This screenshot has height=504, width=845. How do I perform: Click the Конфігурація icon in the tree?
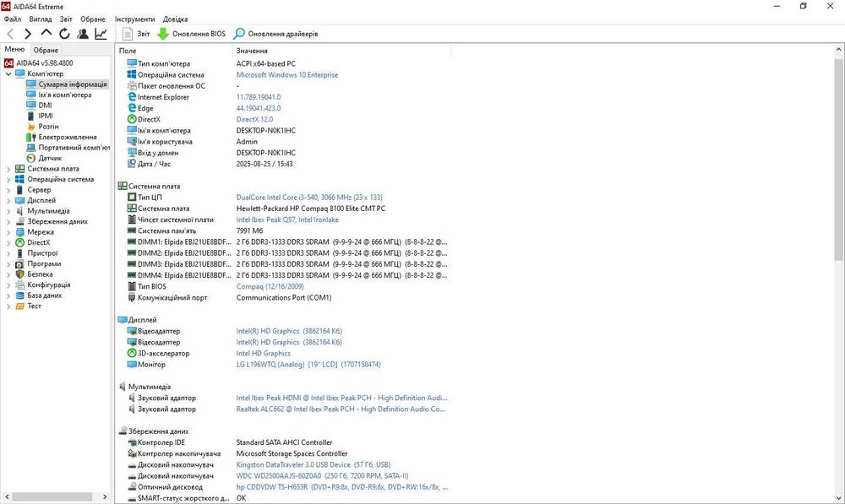[x=20, y=285]
